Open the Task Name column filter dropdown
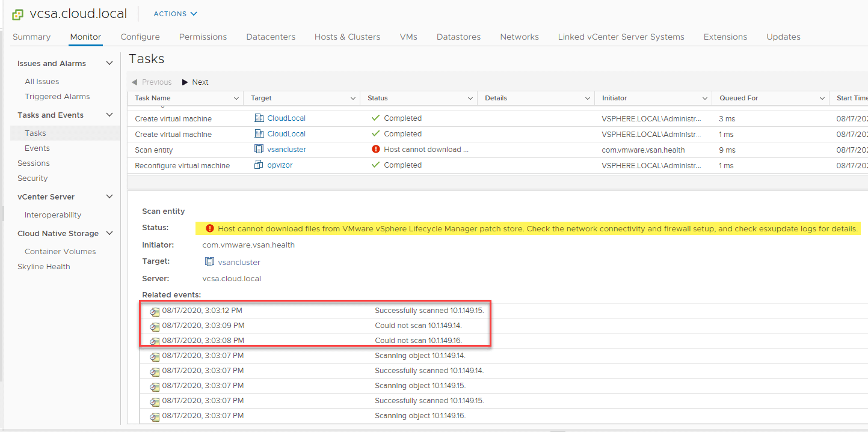Image resolution: width=868 pixels, height=432 pixels. [x=236, y=98]
